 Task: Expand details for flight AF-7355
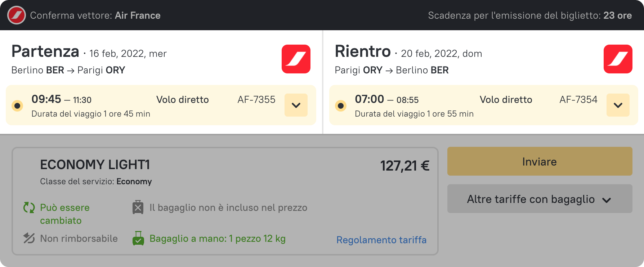[296, 105]
